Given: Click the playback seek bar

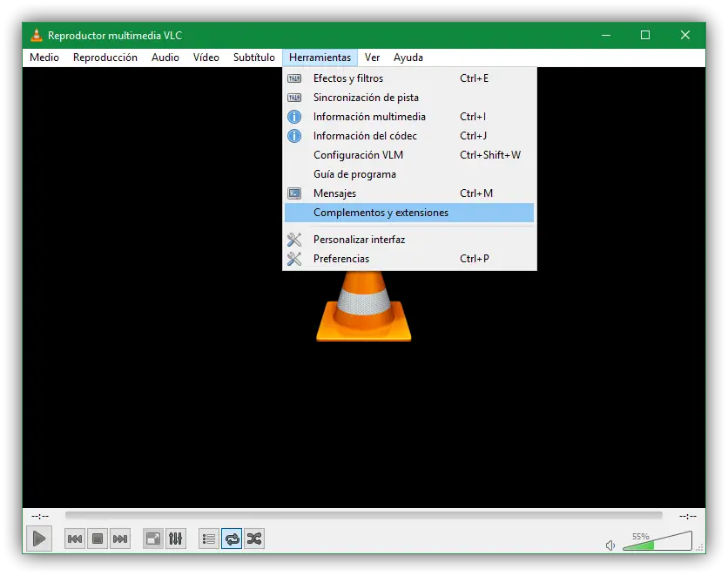Looking at the screenshot, I should click(x=363, y=515).
